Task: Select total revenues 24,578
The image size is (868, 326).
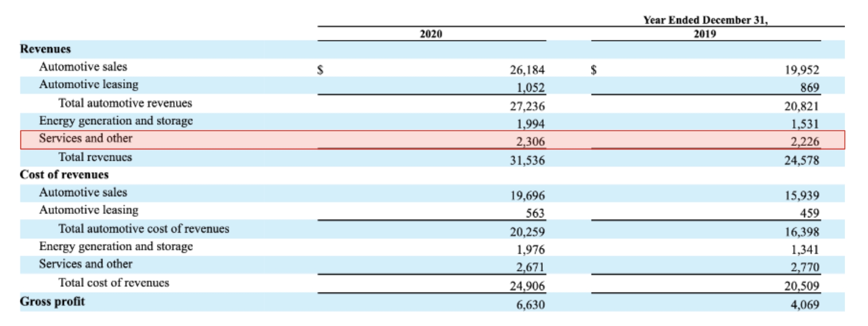Action: (x=802, y=161)
